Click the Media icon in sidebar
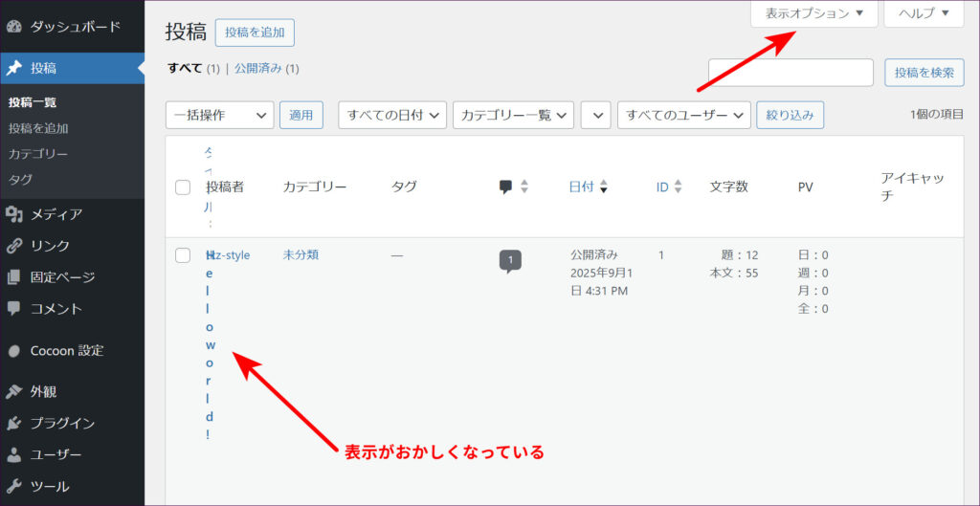Viewport: 980px width, 506px height. [x=14, y=214]
